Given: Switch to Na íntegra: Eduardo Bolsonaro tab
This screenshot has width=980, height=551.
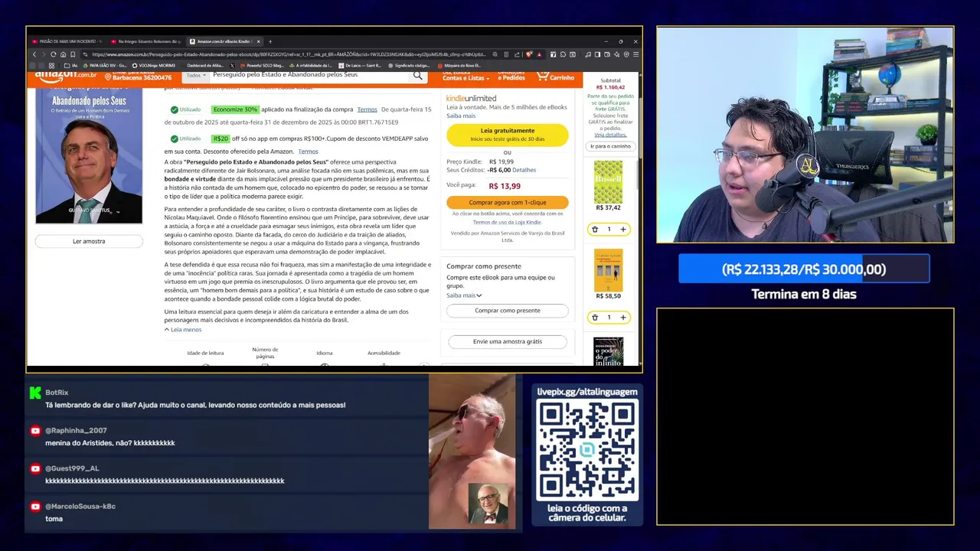Looking at the screenshot, I should [x=145, y=41].
